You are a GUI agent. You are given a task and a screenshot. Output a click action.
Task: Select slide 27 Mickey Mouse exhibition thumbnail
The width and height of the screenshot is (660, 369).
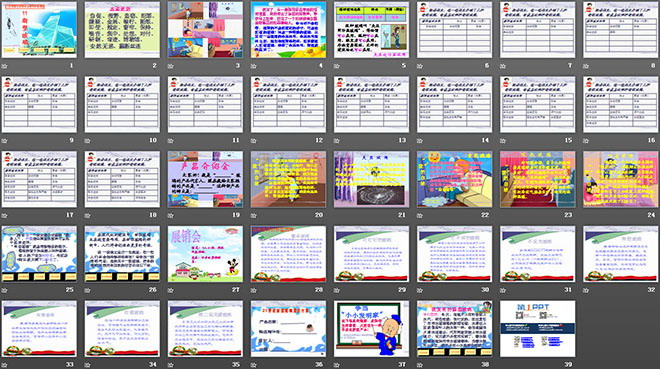coord(205,254)
